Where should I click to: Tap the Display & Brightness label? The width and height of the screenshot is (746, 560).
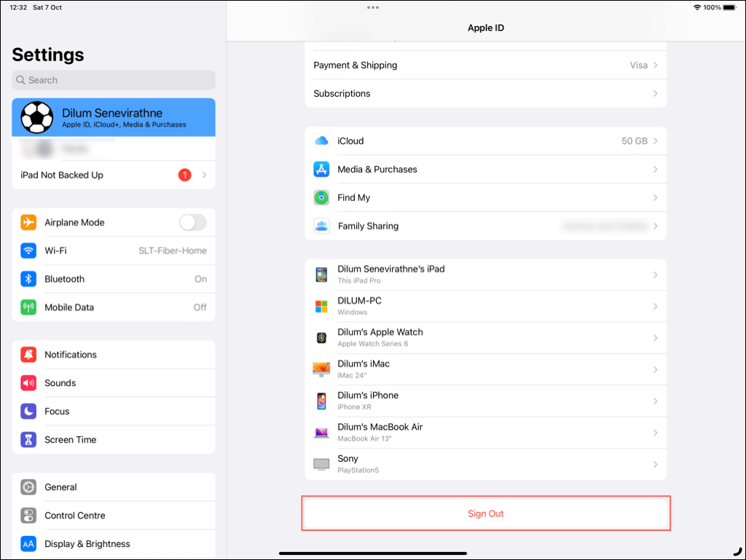coord(87,544)
